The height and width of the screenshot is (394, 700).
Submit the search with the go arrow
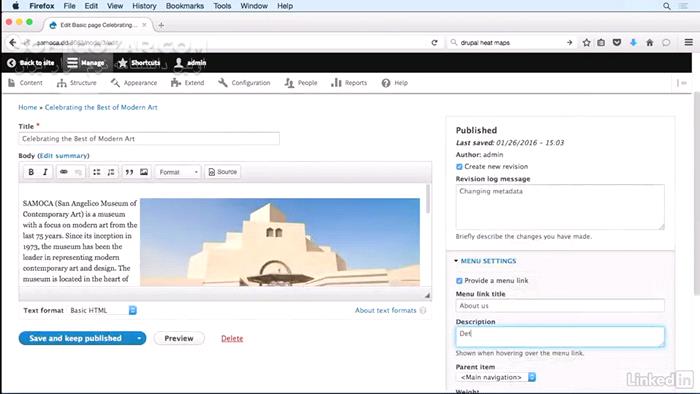(x=569, y=42)
